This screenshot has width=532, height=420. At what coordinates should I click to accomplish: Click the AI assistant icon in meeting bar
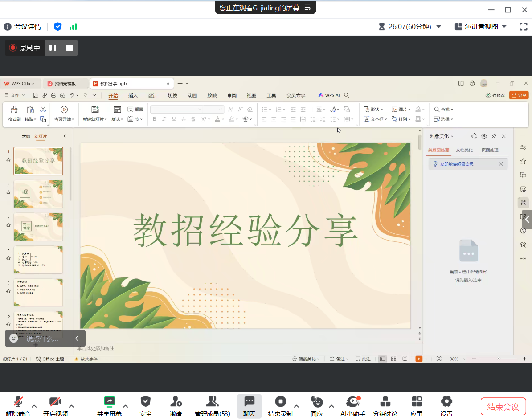[x=352, y=402]
